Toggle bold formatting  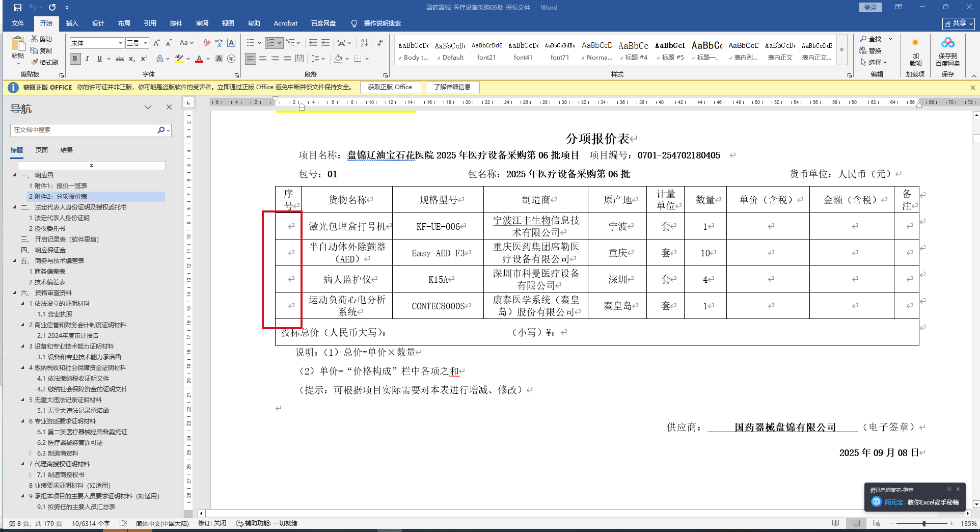75,59
